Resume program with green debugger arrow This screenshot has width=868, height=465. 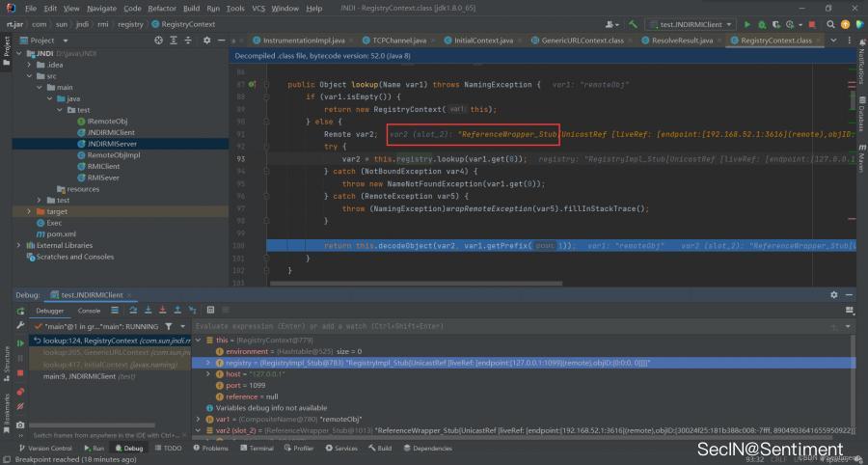click(x=20, y=342)
